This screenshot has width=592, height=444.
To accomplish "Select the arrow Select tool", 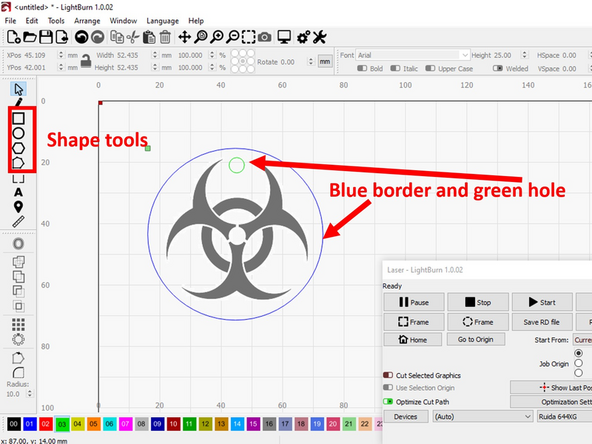I will tap(18, 89).
